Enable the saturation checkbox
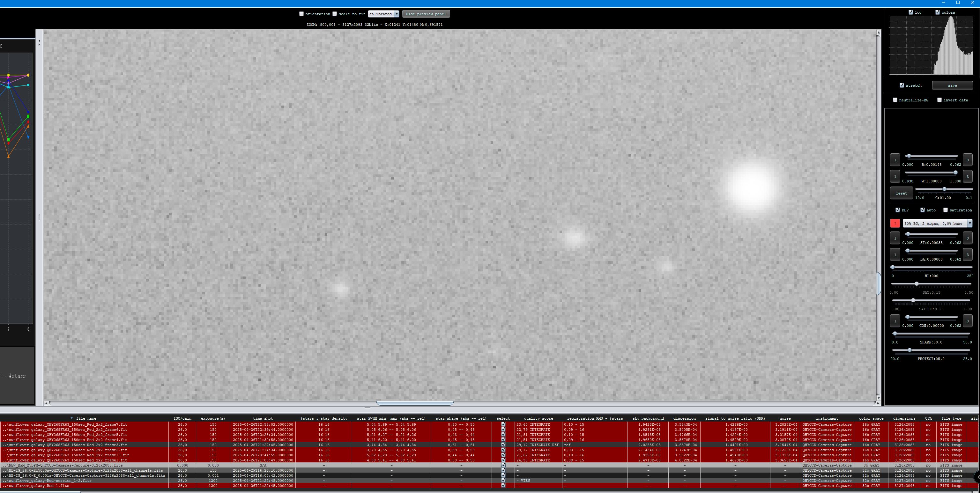The width and height of the screenshot is (980, 493). click(945, 210)
